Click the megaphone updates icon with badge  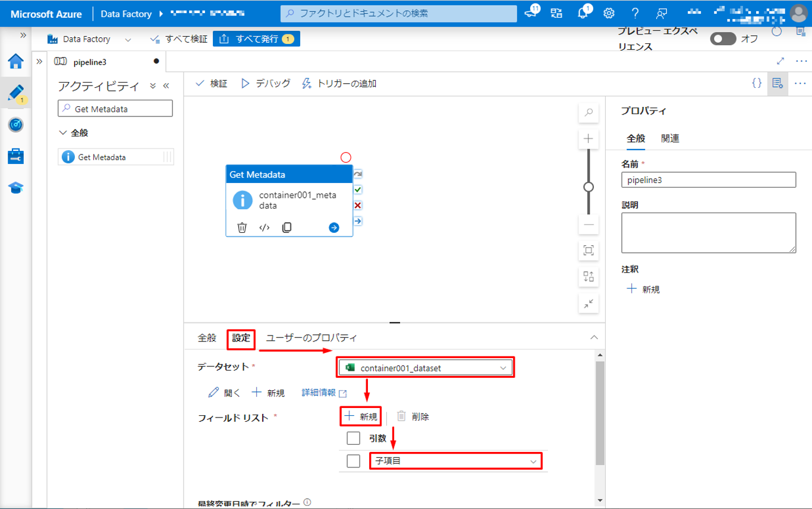(531, 13)
